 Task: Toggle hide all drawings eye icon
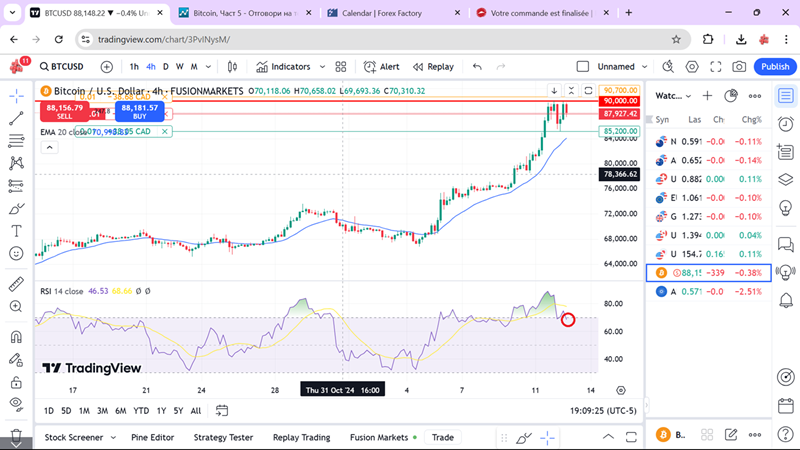tap(16, 404)
